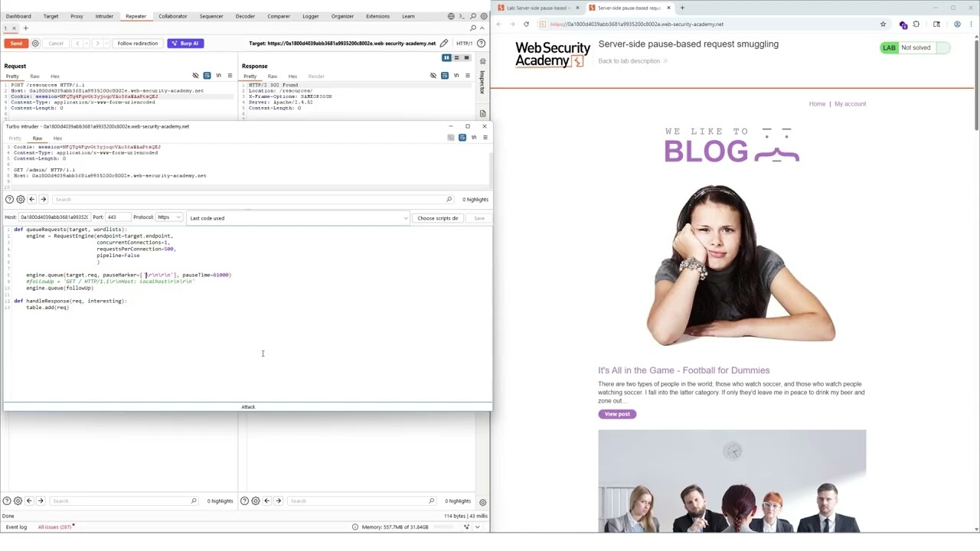Click the Burp AI button
The width and height of the screenshot is (980, 551).
(185, 44)
